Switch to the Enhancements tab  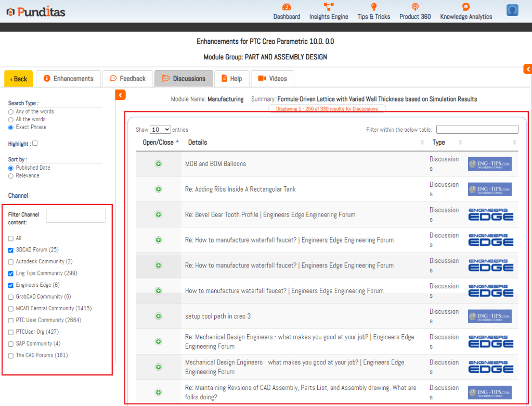[68, 79]
